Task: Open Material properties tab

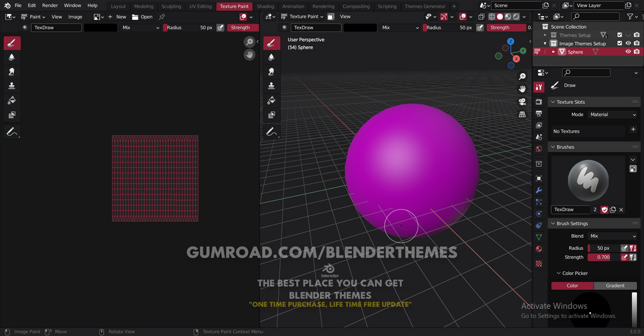Action: (x=539, y=249)
